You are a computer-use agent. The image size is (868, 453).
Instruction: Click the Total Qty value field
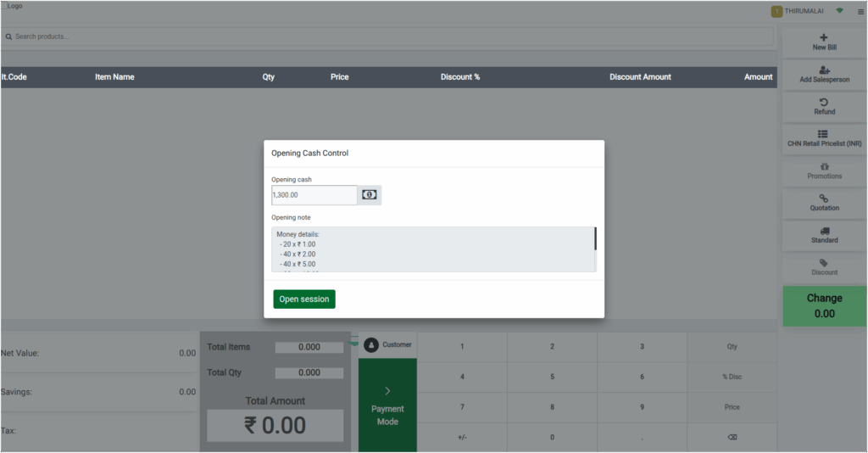(309, 372)
